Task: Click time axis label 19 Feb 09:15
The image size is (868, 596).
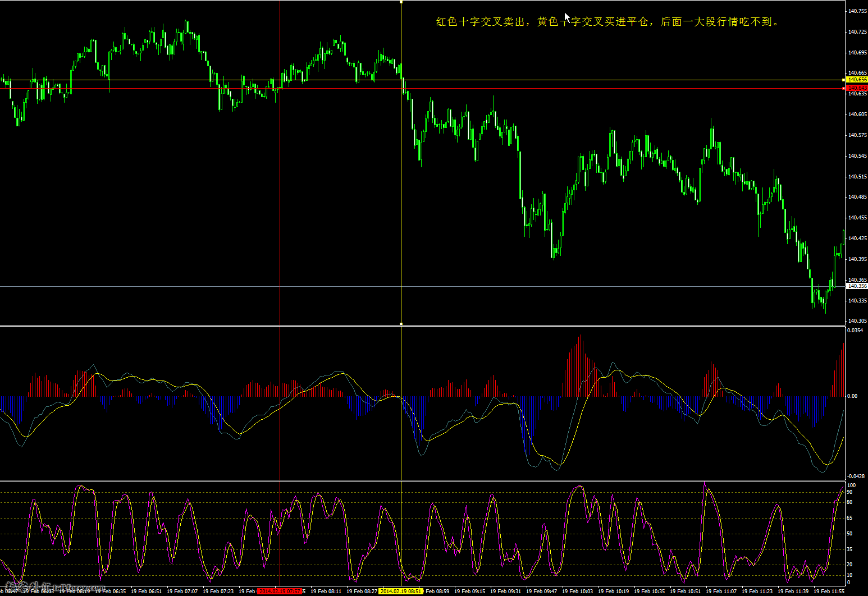Action: click(x=469, y=591)
